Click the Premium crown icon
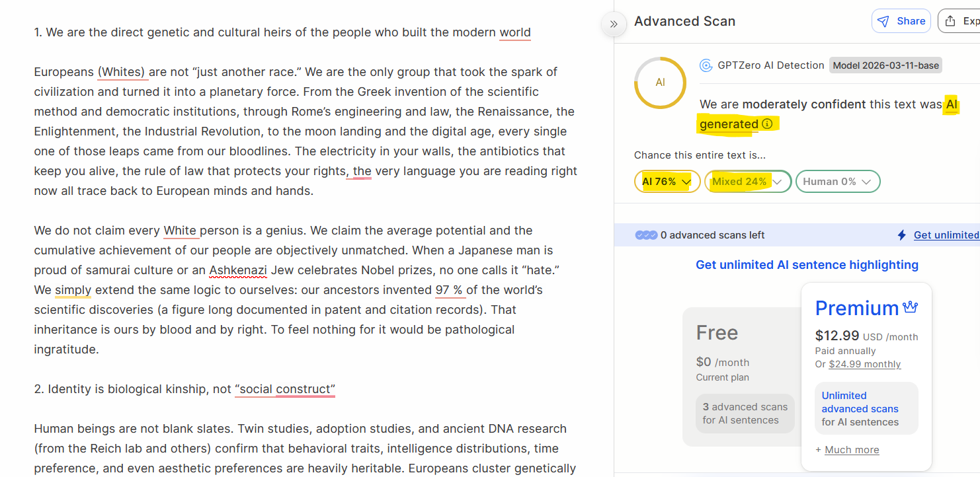 (910, 307)
